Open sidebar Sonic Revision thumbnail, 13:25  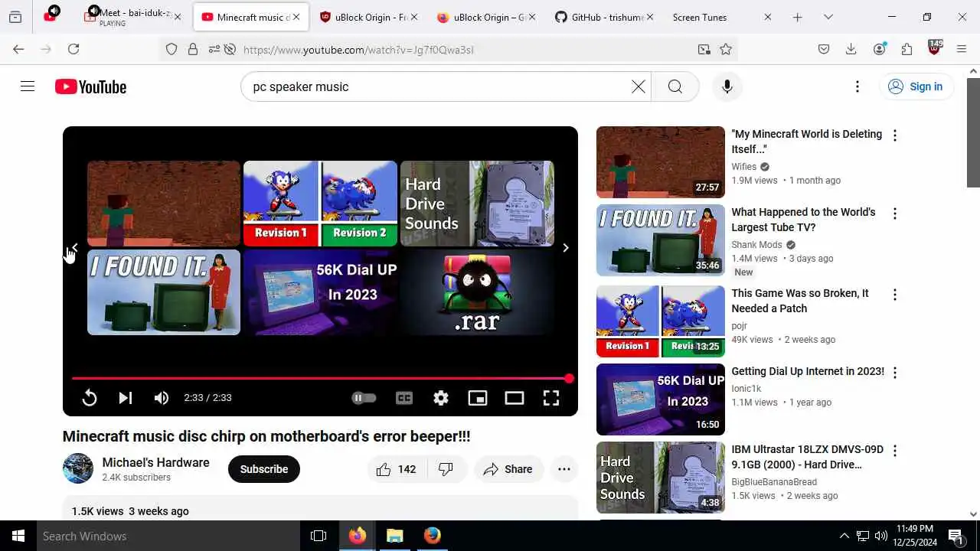[x=661, y=321]
